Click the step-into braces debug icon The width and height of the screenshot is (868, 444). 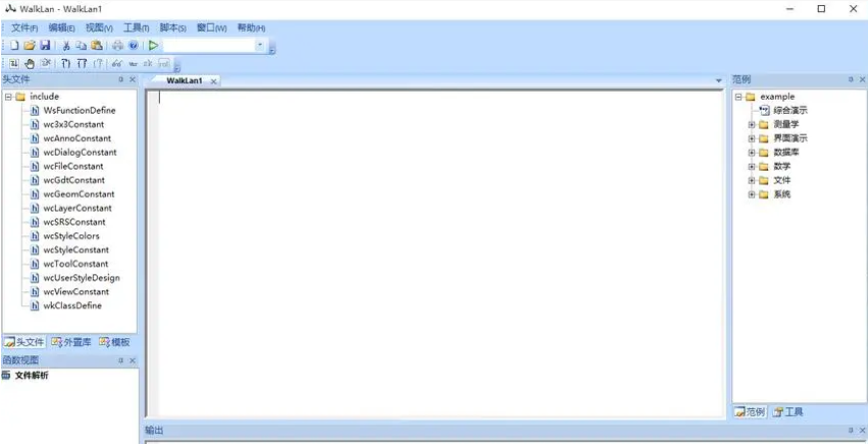click(66, 64)
